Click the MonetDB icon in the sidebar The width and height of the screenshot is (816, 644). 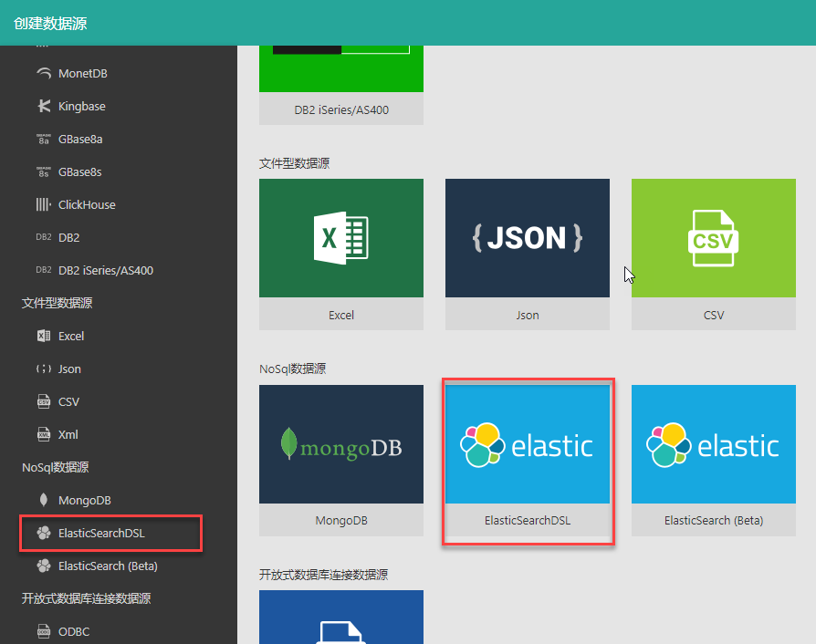coord(44,73)
